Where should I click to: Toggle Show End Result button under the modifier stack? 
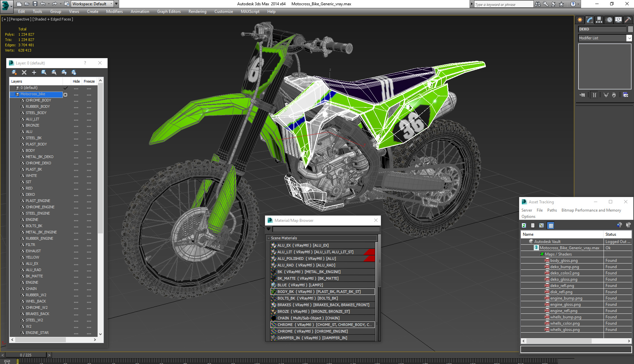click(x=595, y=95)
